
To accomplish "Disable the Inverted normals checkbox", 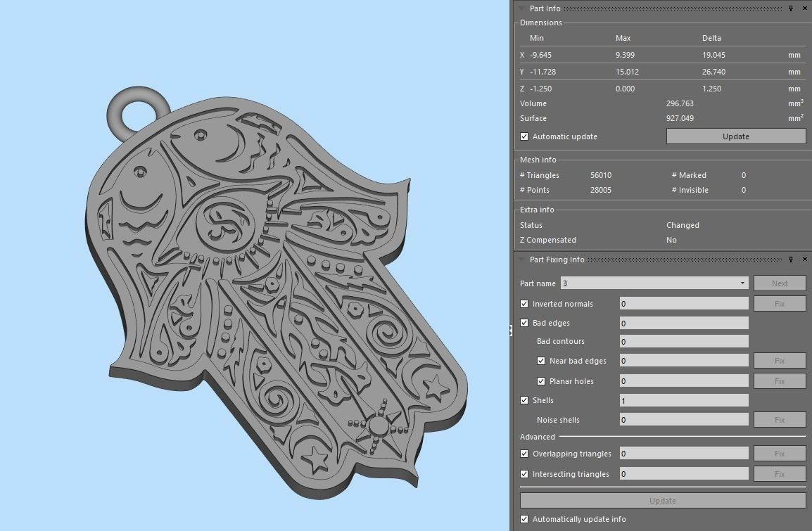I will 524,303.
